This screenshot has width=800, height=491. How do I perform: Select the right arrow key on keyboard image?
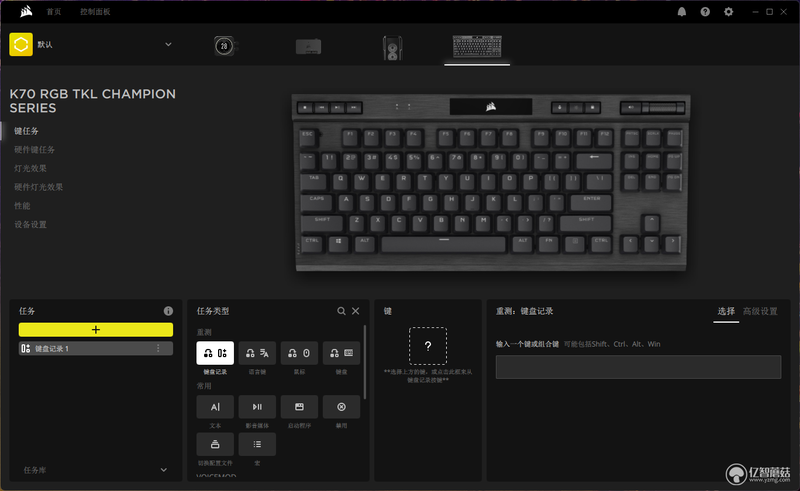pos(672,243)
